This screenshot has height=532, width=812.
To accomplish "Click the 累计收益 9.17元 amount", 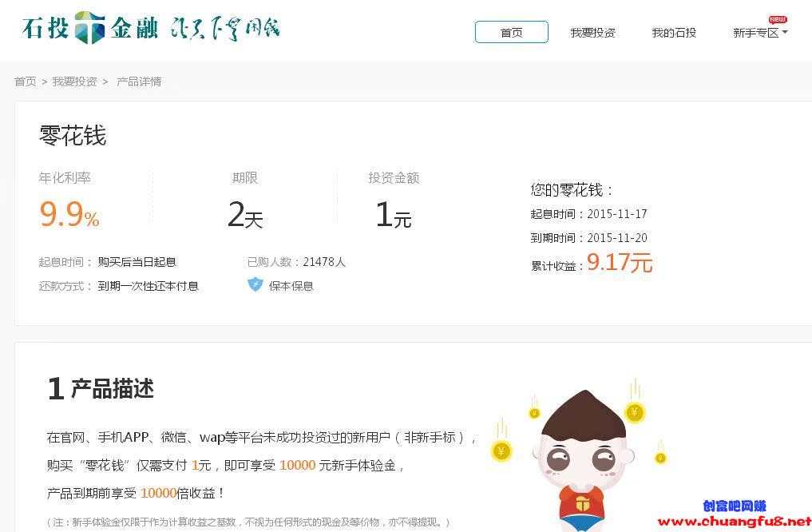I will click(620, 263).
